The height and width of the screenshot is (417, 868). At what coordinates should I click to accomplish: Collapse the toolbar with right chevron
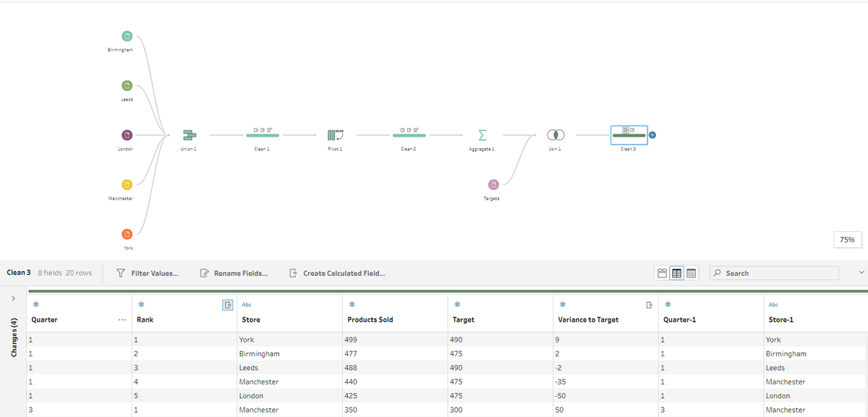pyautogui.click(x=860, y=272)
